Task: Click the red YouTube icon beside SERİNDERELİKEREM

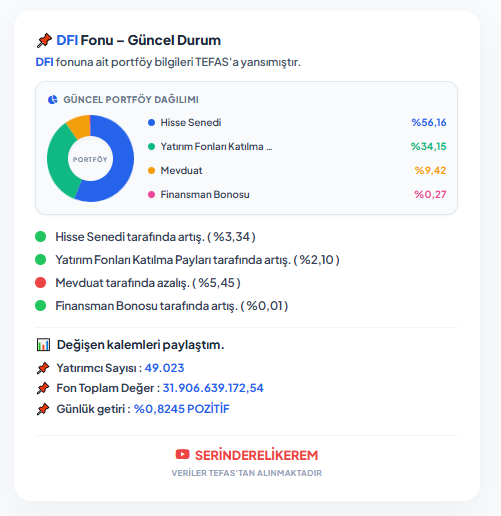Action: (182, 454)
